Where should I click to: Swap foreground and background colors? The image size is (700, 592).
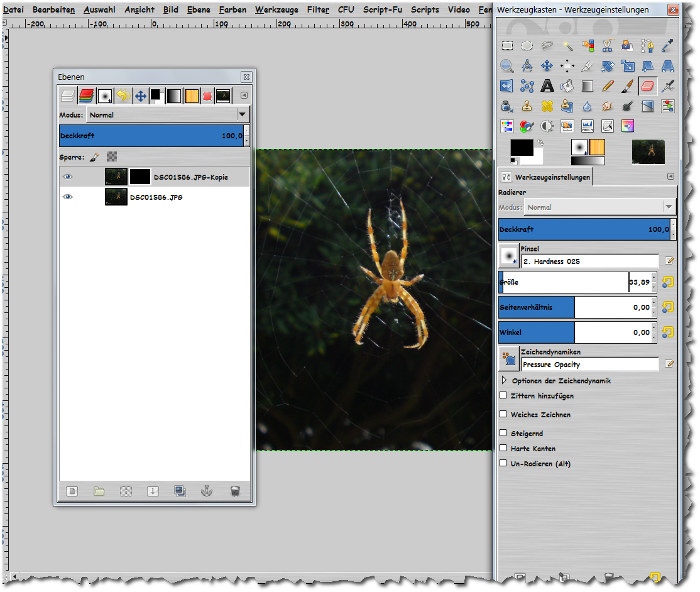coord(540,143)
